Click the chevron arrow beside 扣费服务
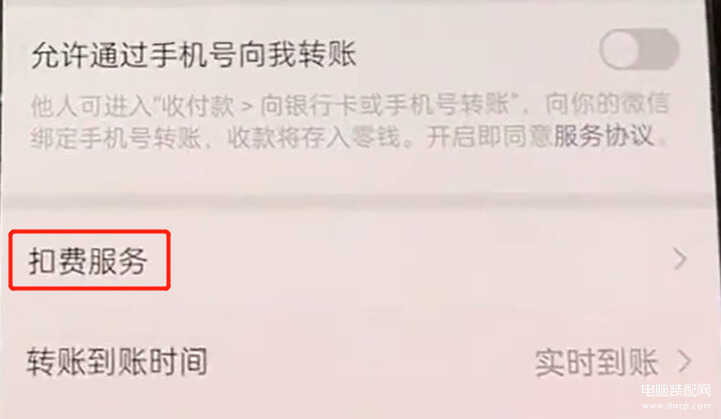 680,259
